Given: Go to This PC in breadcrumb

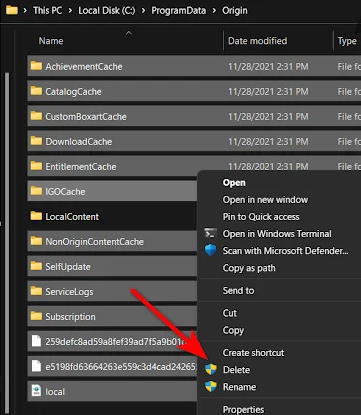Looking at the screenshot, I should pos(48,10).
